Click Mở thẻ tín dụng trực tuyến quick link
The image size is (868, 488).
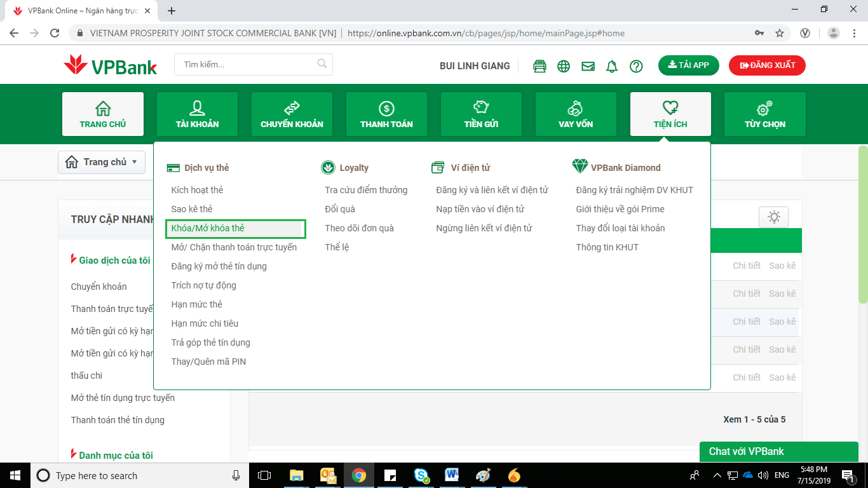(x=123, y=398)
